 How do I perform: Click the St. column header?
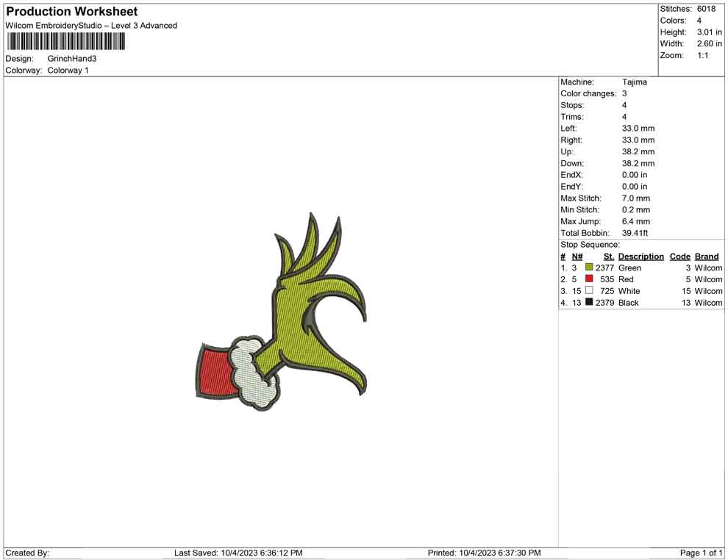tap(609, 256)
